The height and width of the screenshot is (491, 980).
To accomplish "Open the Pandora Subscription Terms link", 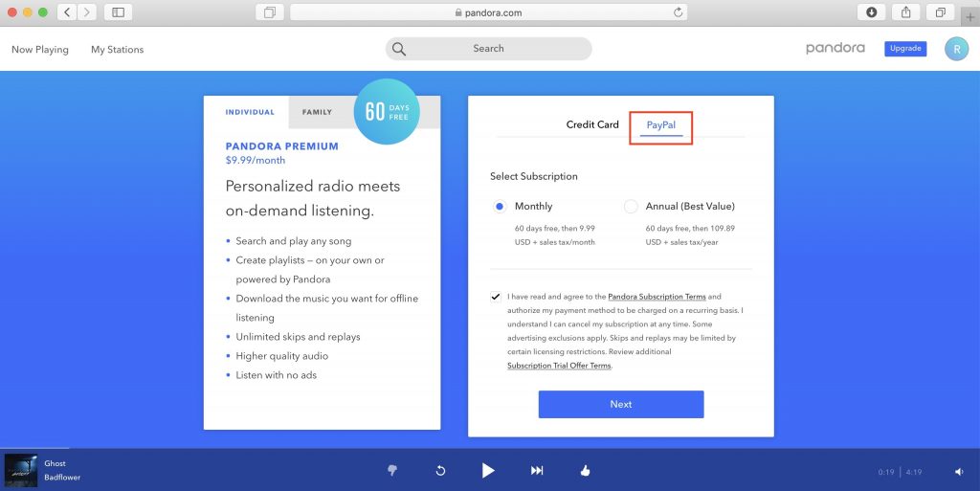I will [657, 297].
